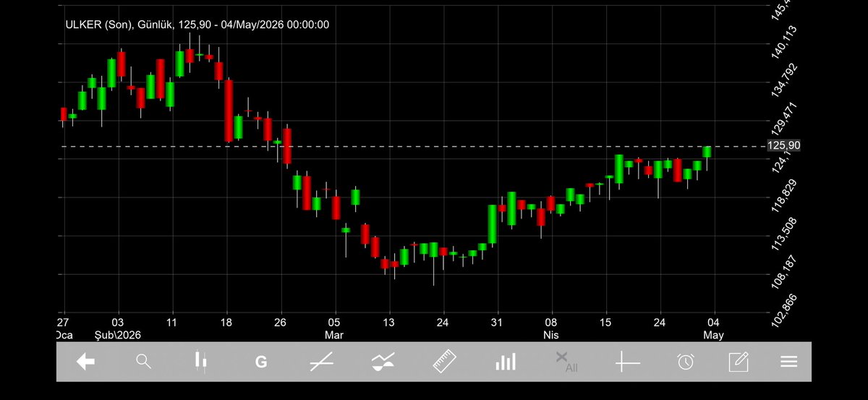Open the note edit icon
This screenshot has height=400, width=868.
click(738, 362)
